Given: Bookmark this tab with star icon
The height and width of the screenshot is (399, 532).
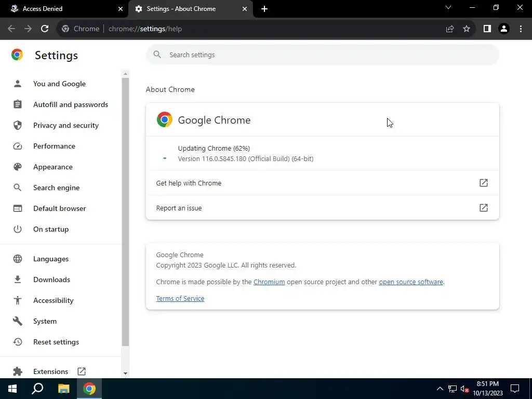Looking at the screenshot, I should tap(467, 29).
